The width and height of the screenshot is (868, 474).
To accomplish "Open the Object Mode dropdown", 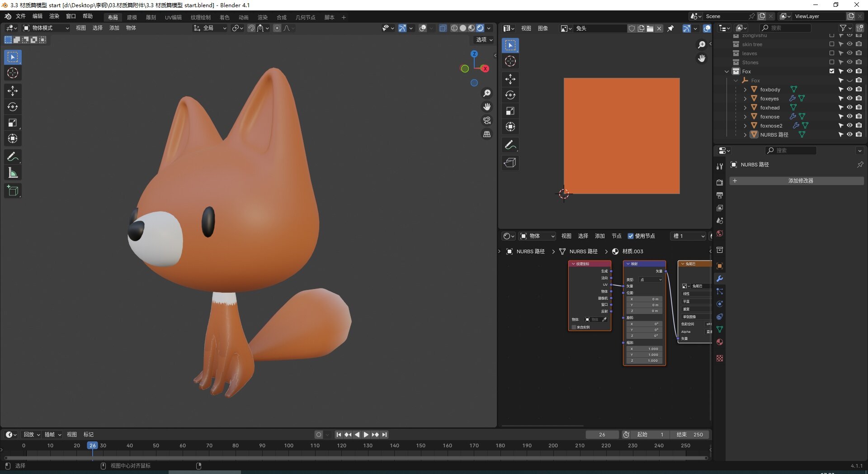I will [x=46, y=28].
